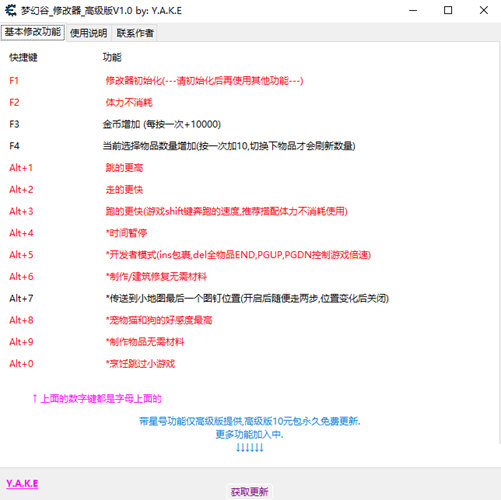The width and height of the screenshot is (501, 500).
Task: Click the *时间暂停 text
Action: [x=126, y=233]
